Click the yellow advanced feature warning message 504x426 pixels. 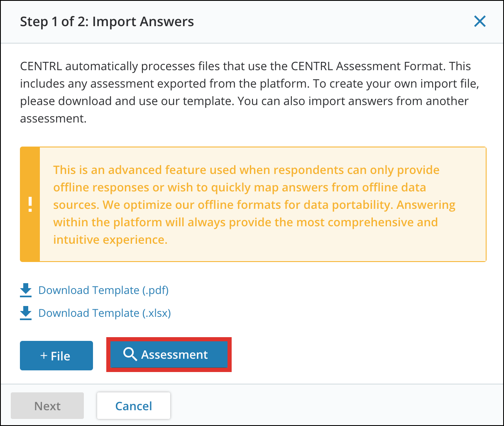[254, 204]
